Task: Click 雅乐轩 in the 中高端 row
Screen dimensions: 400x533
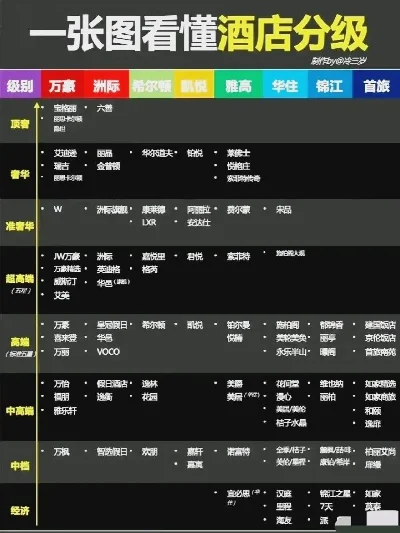Action: 65,411
